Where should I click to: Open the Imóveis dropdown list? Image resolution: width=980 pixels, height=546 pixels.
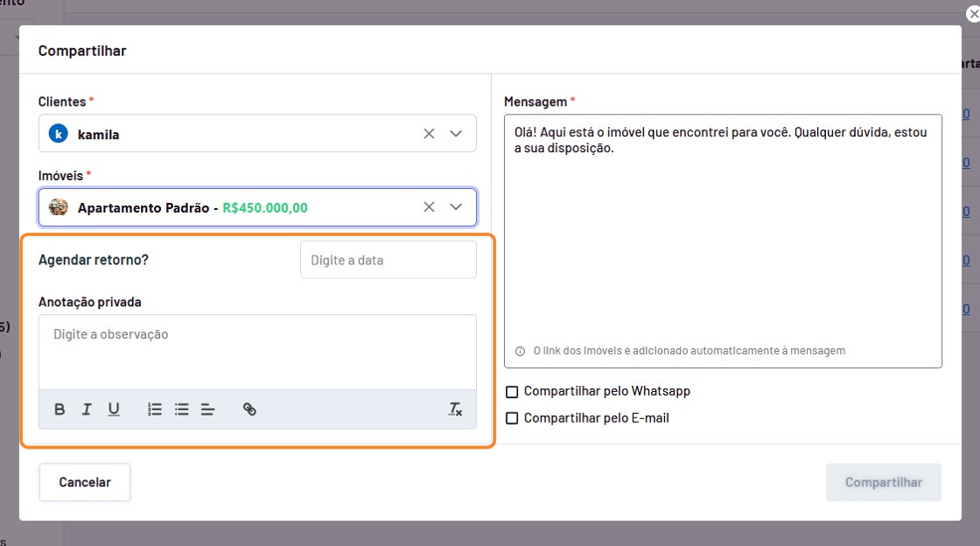tap(456, 207)
